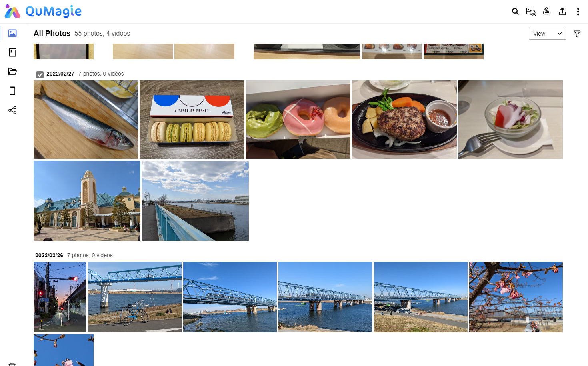Image resolution: width=588 pixels, height=366 pixels.
Task: Open the three-dot more options menu
Action: coord(578,12)
